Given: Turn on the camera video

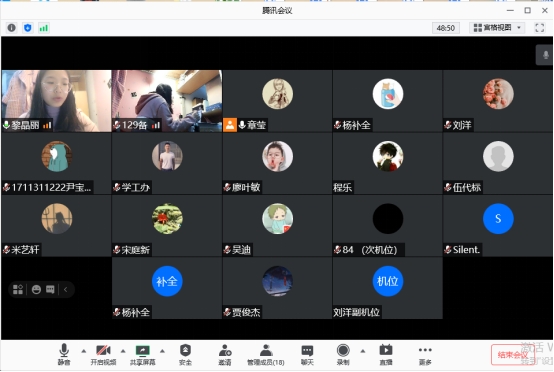Looking at the screenshot, I should (x=103, y=355).
